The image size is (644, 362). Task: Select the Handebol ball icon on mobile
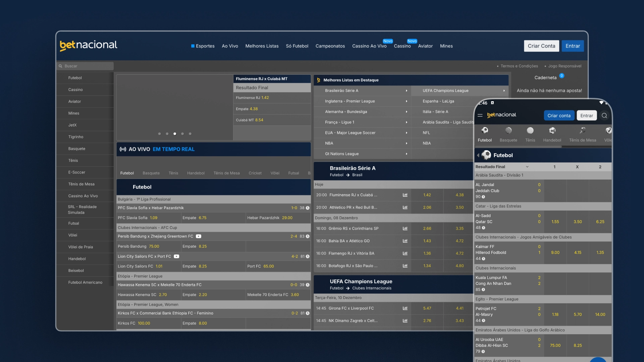click(x=552, y=130)
